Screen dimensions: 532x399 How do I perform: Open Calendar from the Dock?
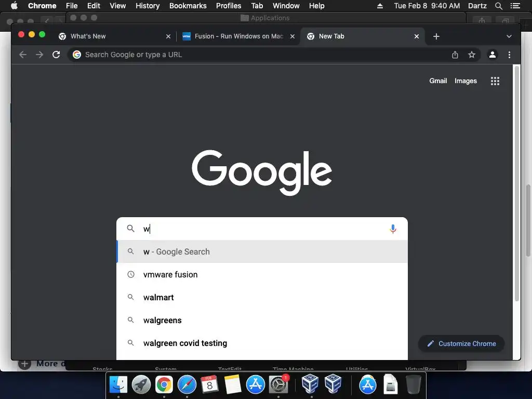coord(209,385)
